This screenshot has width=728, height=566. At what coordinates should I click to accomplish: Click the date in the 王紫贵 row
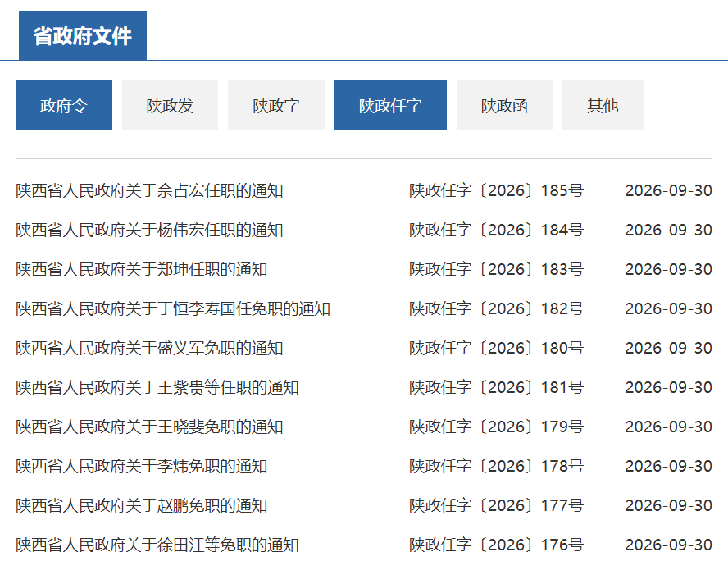(669, 387)
